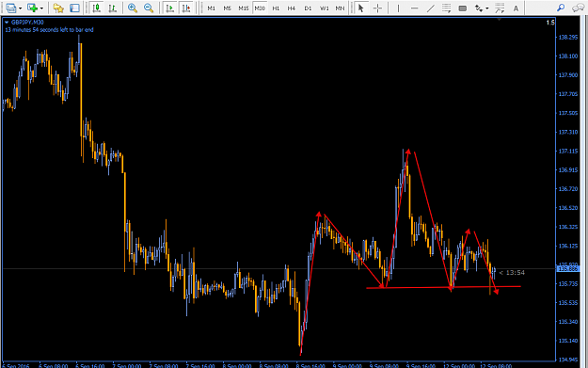Open the chat bubbles icon

[x=578, y=8]
